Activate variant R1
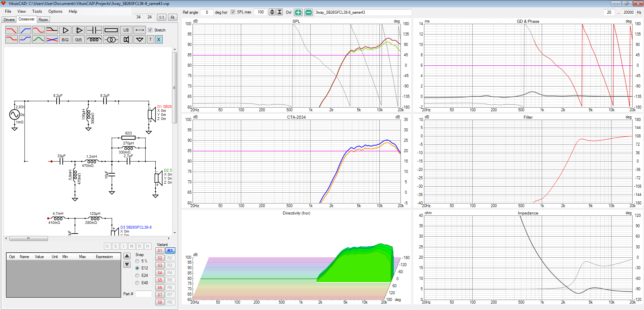Screen dimensions: 644x310 click(170, 251)
